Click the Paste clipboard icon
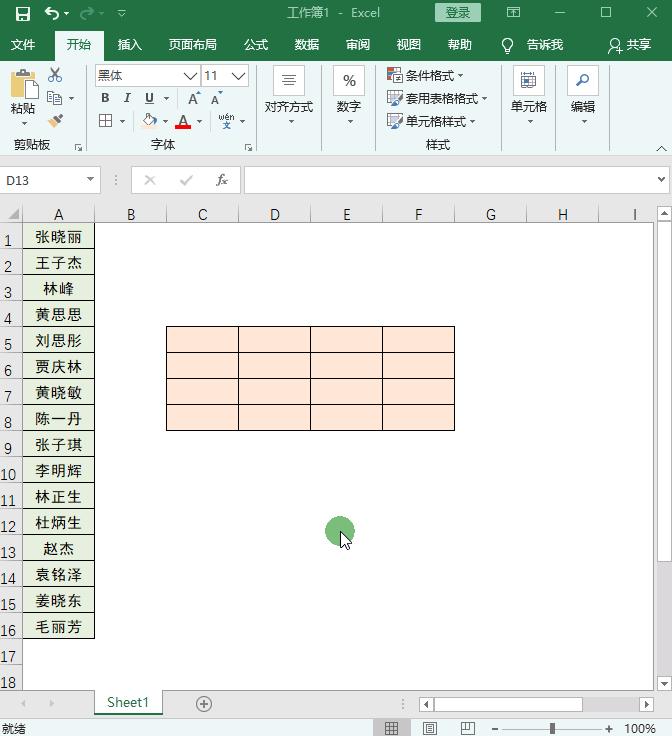672x736 pixels. tap(24, 84)
